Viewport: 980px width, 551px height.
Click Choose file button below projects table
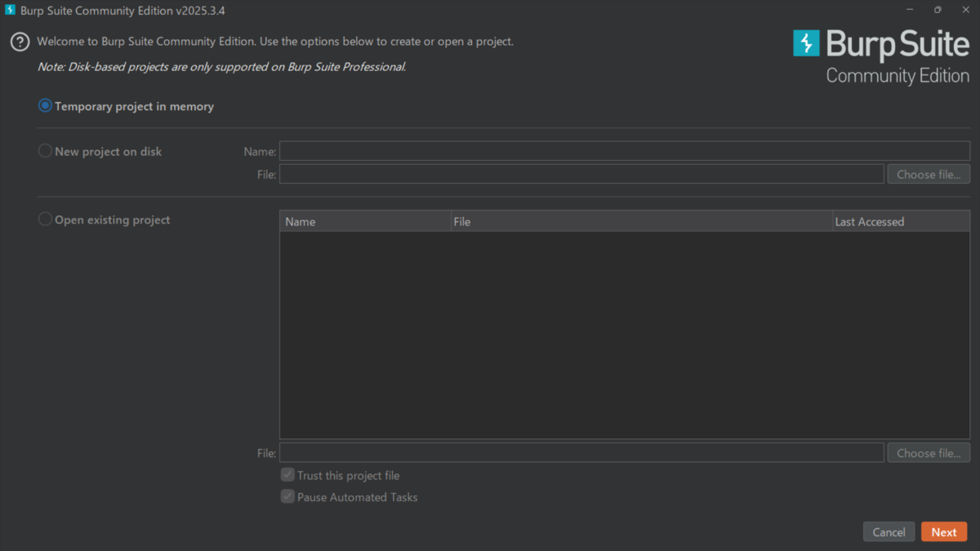pos(929,452)
